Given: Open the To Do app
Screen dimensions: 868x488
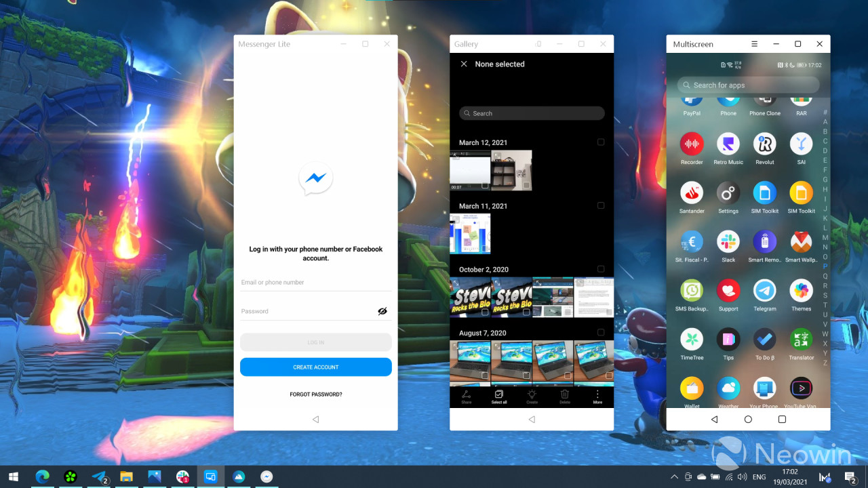Looking at the screenshot, I should tap(765, 339).
